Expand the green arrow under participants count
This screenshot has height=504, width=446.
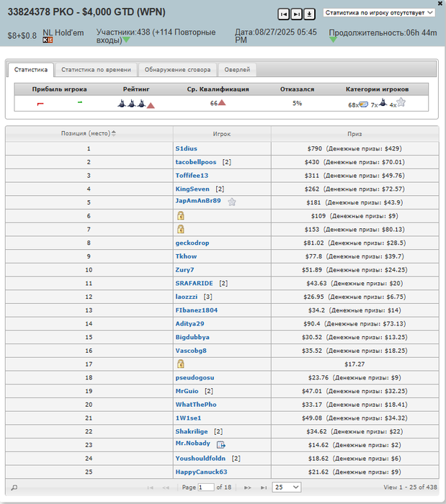coord(126,40)
